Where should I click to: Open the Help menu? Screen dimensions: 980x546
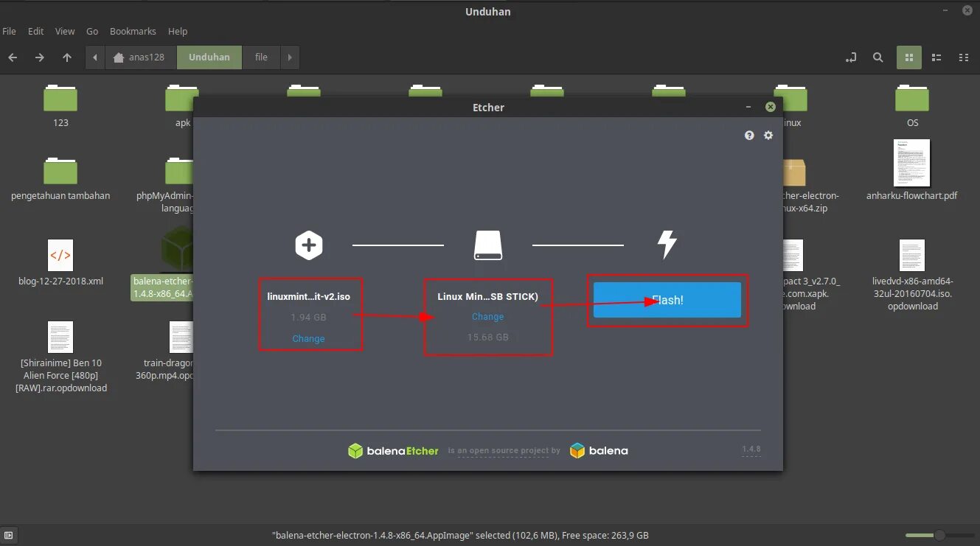pyautogui.click(x=178, y=32)
